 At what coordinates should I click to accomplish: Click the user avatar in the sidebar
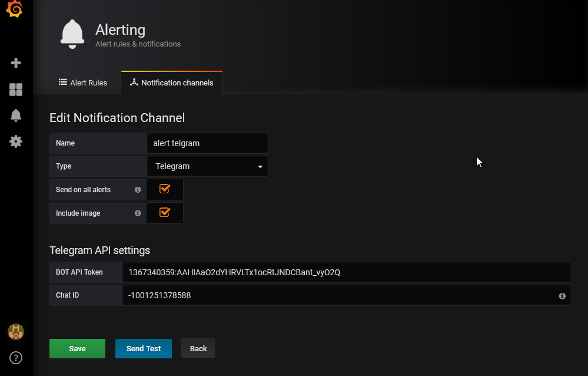15,332
